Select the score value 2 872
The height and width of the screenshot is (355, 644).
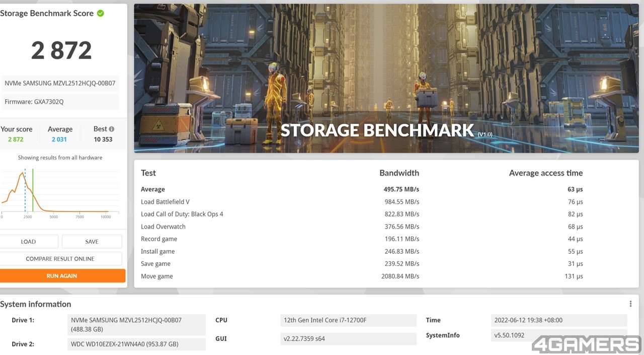(x=61, y=50)
